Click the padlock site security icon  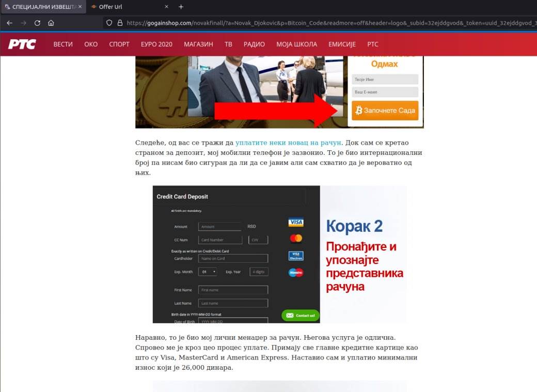[x=120, y=23]
